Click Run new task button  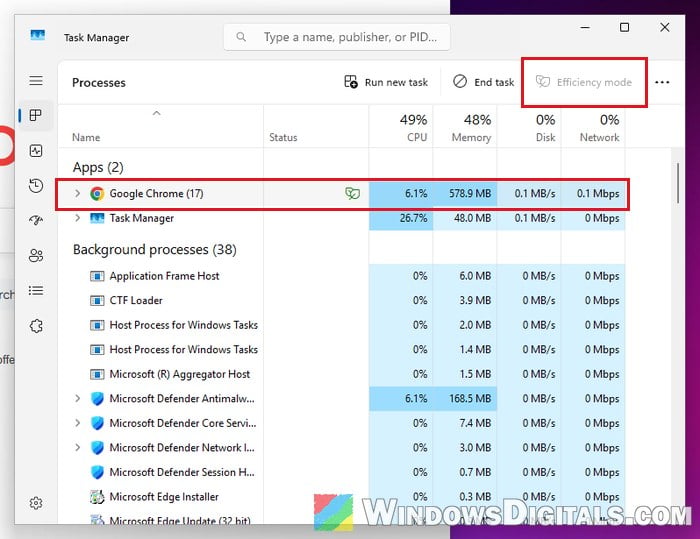[x=386, y=82]
